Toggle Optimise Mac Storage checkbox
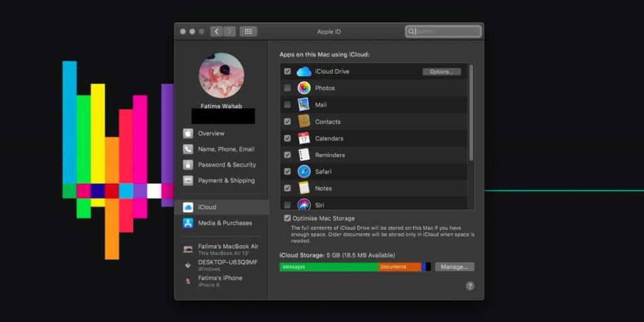The height and width of the screenshot is (322, 644). click(287, 218)
